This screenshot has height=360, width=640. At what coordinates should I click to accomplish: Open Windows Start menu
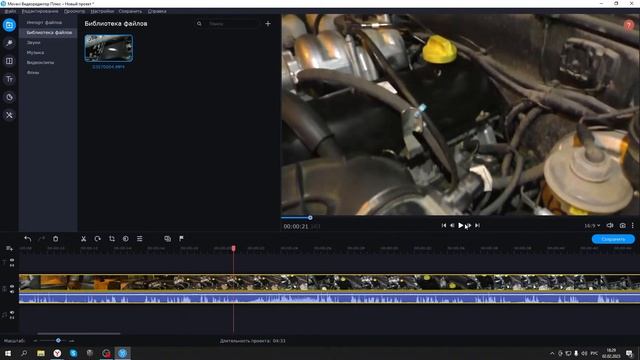(8, 353)
